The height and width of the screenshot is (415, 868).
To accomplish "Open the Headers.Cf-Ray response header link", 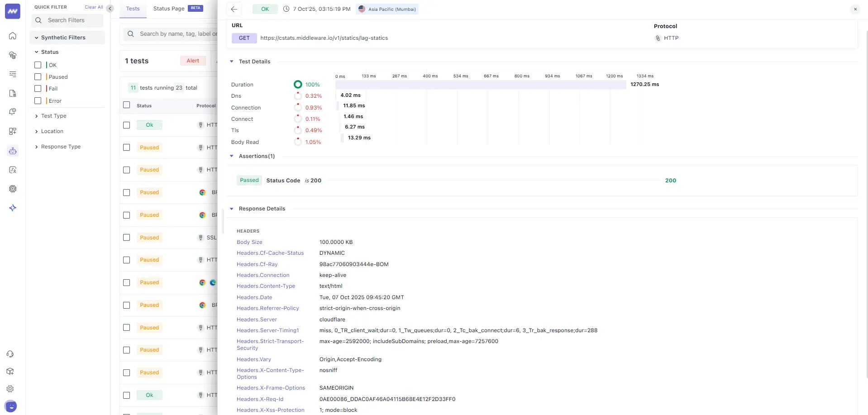I will coord(257,264).
